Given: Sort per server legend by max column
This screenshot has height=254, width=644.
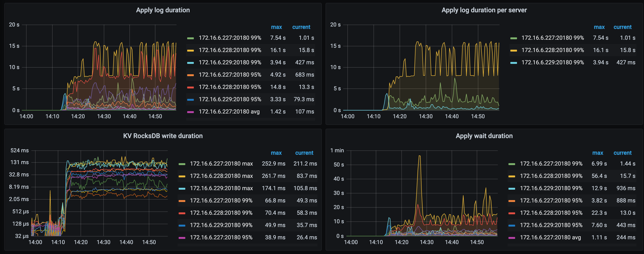Looking at the screenshot, I should tap(599, 27).
